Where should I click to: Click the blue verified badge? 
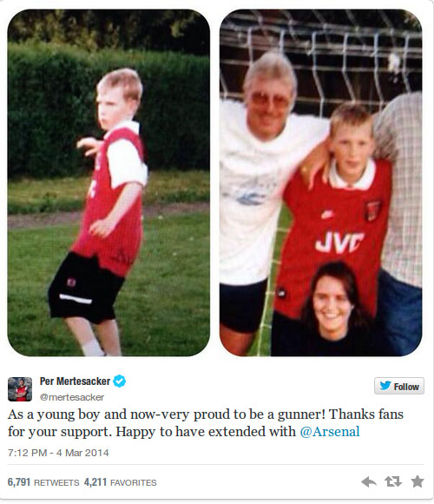119,381
